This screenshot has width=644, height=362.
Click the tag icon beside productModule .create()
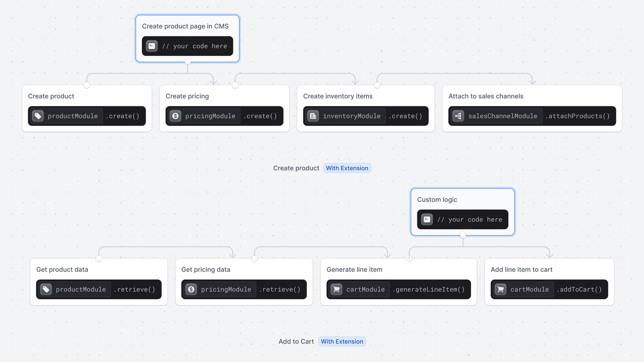(38, 116)
